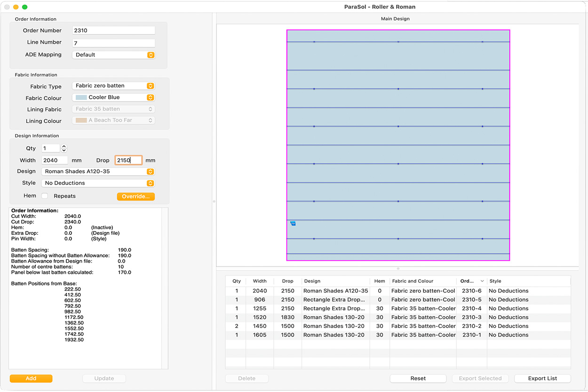Open the Design dropdown showing Roman Shades A120-35

[98, 172]
